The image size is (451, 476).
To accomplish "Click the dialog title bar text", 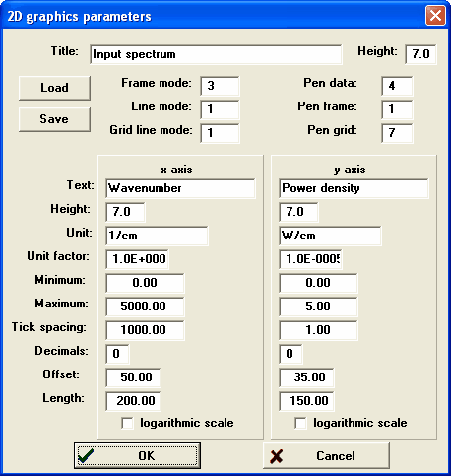I will tap(79, 17).
